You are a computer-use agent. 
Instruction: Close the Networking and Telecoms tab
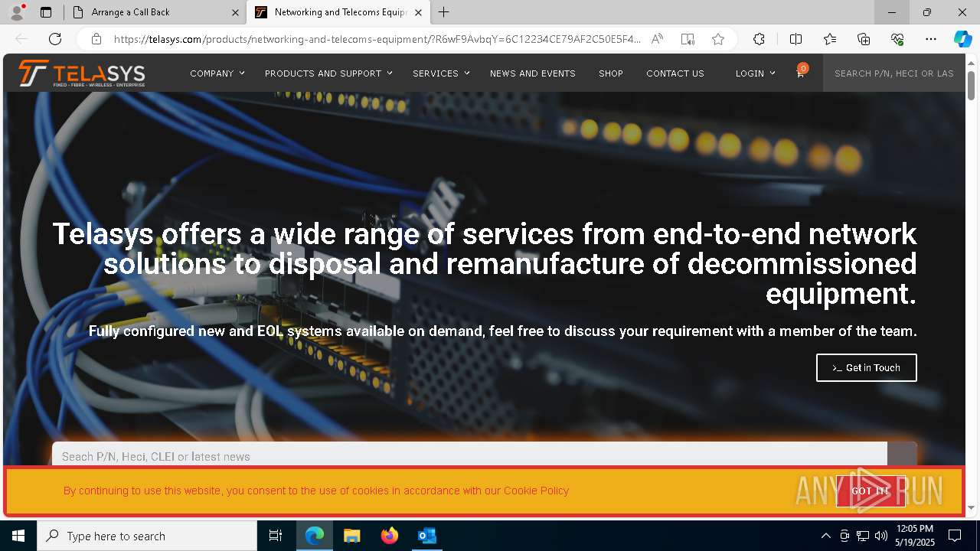click(418, 12)
